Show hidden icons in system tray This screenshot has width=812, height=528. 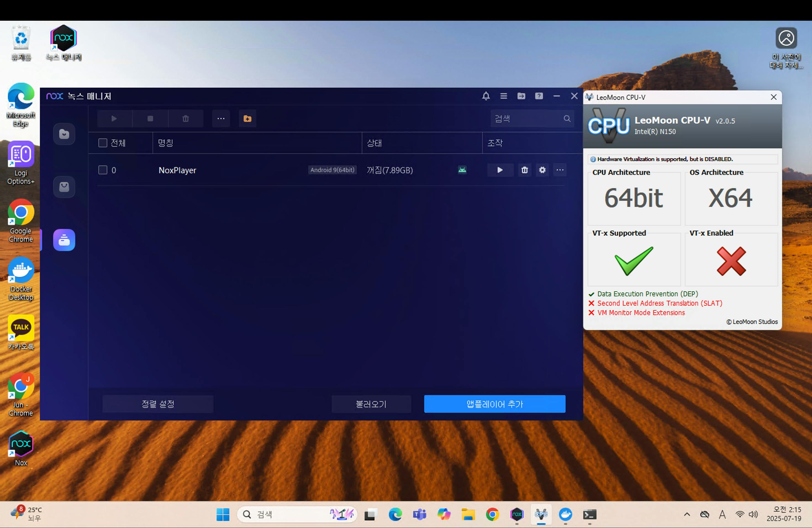pyautogui.click(x=687, y=514)
